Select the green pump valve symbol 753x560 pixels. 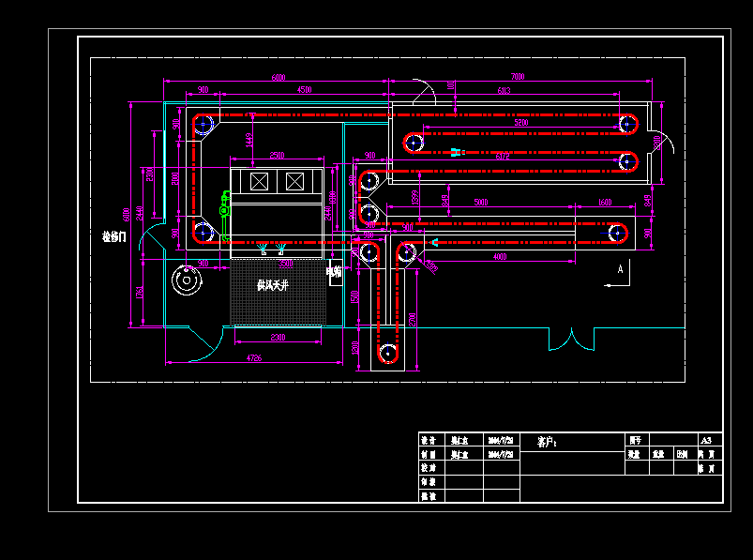click(225, 215)
